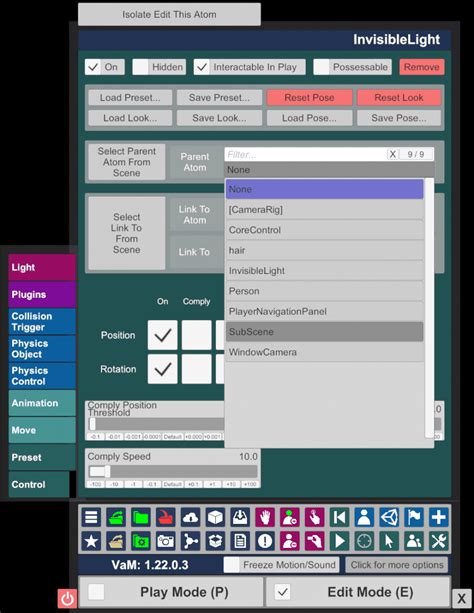This screenshot has height=613, width=474.
Task: Click the red Remove button
Action: pyautogui.click(x=422, y=67)
